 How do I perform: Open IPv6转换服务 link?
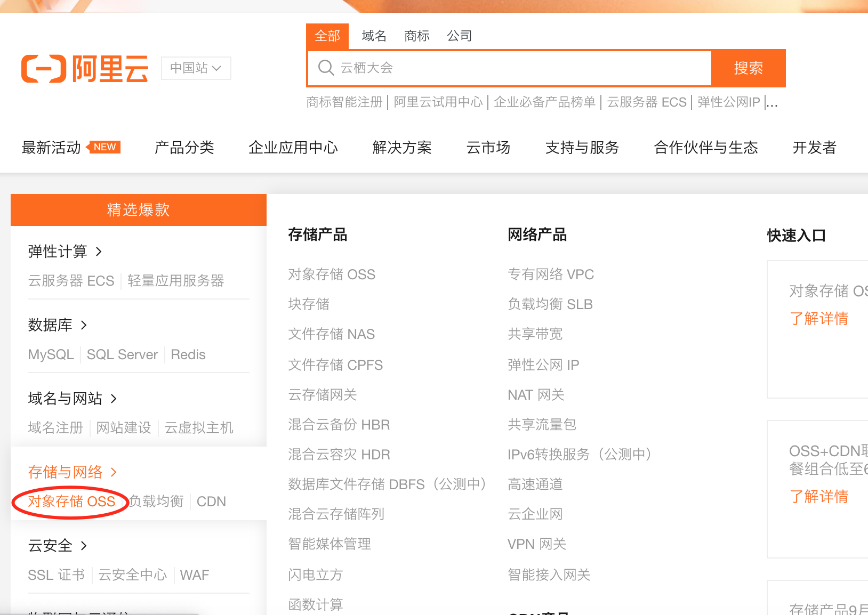click(580, 455)
